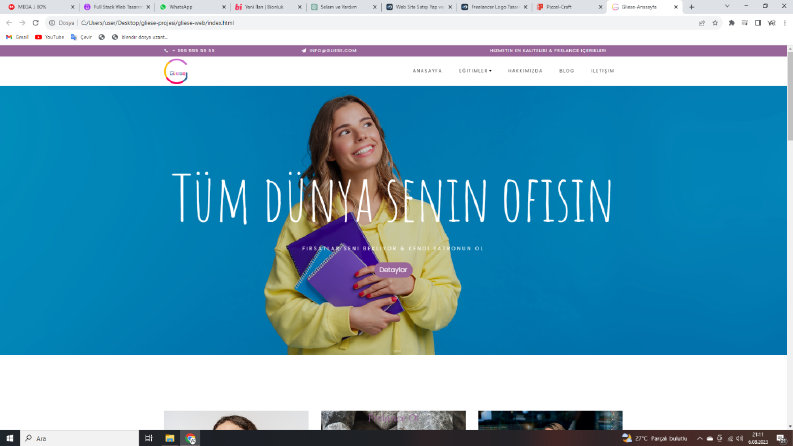The height and width of the screenshot is (446, 793).
Task: Open the BLOG menu item
Action: pos(567,71)
